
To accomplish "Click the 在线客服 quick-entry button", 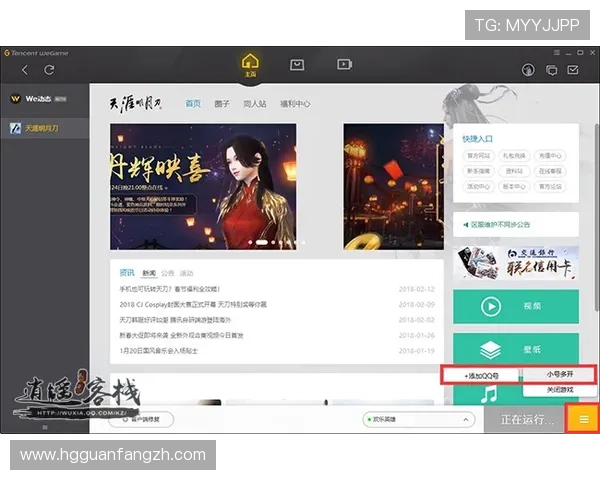I will [550, 171].
